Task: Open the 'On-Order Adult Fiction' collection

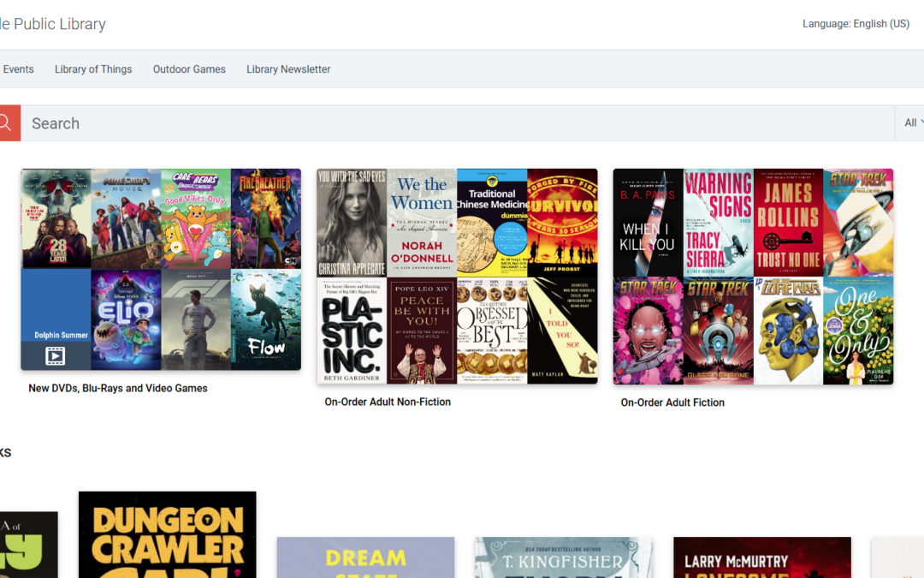Action: [672, 402]
